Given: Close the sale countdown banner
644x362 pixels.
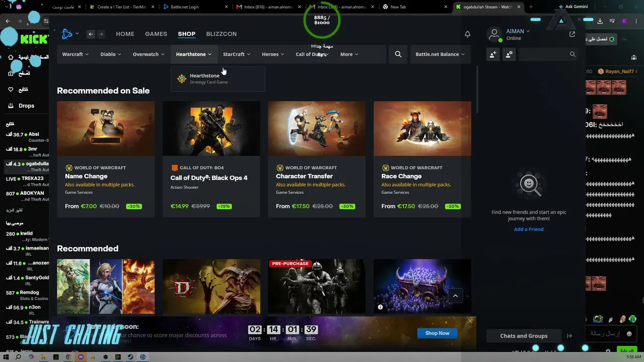Looking at the screenshot, I should 470,321.
